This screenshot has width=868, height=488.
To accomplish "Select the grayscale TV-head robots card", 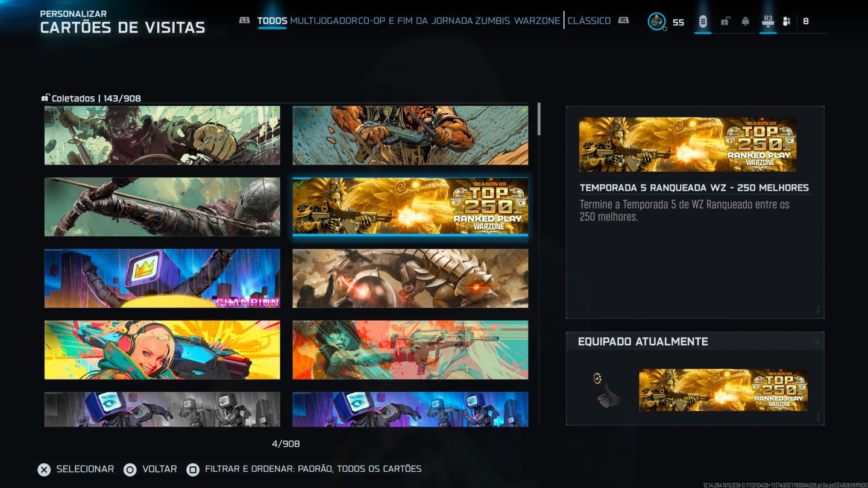I will 162,409.
